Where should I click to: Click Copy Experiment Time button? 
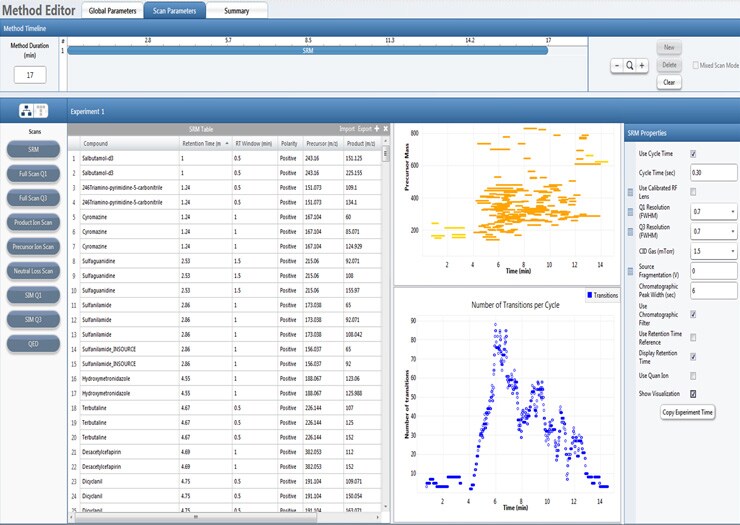(687, 412)
